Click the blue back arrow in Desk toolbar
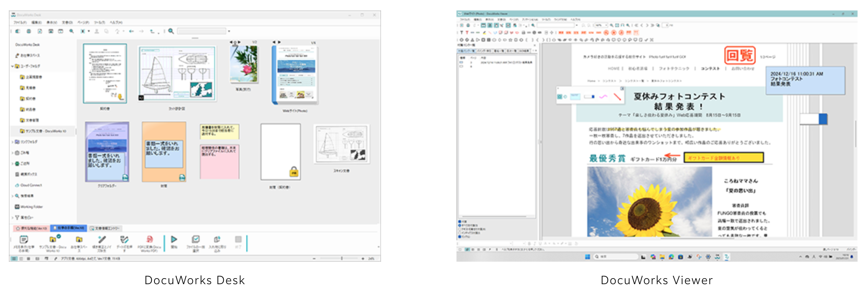 click(x=131, y=31)
